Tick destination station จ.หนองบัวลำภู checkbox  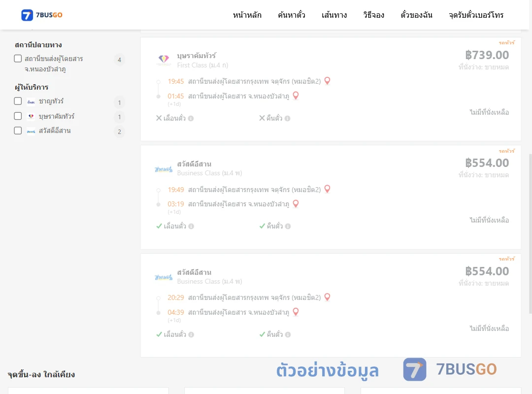coord(18,59)
